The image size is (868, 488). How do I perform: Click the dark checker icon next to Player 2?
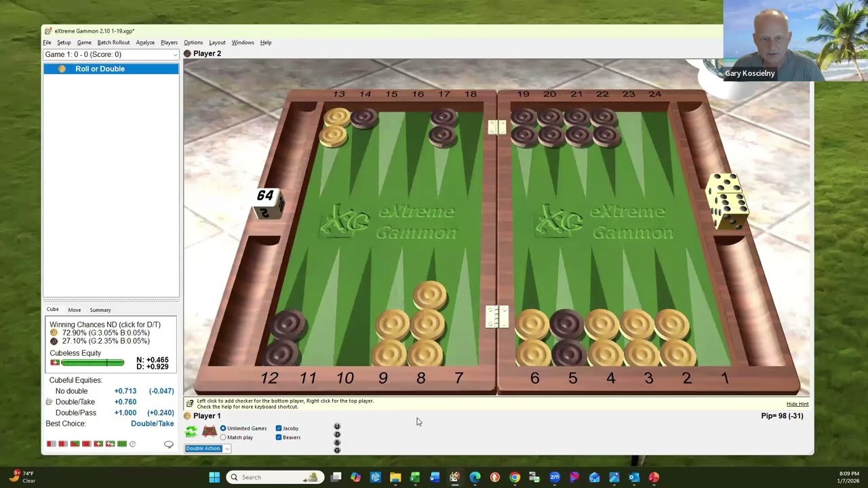point(188,54)
